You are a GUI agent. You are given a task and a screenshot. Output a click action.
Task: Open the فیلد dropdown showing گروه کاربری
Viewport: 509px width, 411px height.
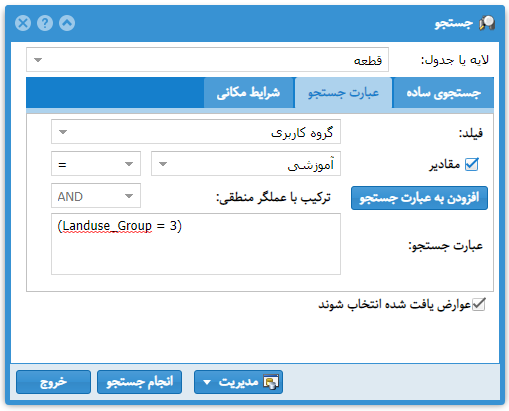pyautogui.click(x=196, y=132)
